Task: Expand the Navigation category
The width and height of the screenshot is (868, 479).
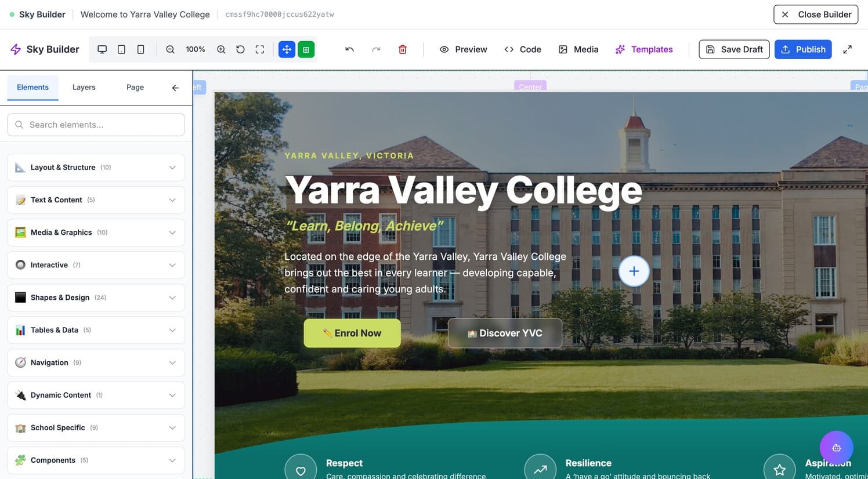Action: (96, 362)
